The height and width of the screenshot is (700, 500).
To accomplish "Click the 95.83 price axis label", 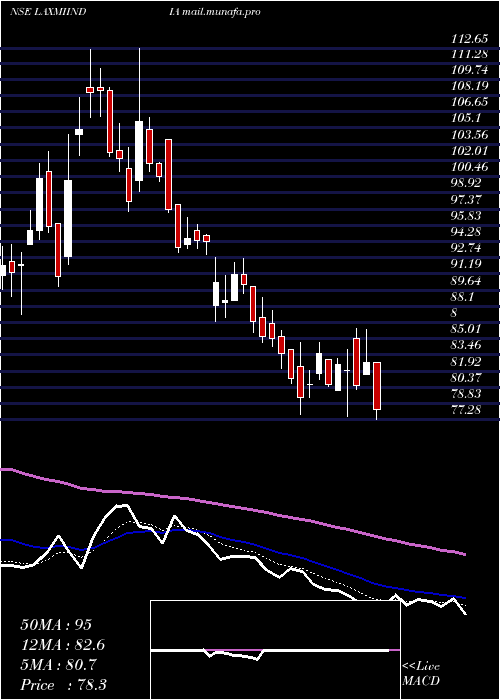I will pos(467,216).
